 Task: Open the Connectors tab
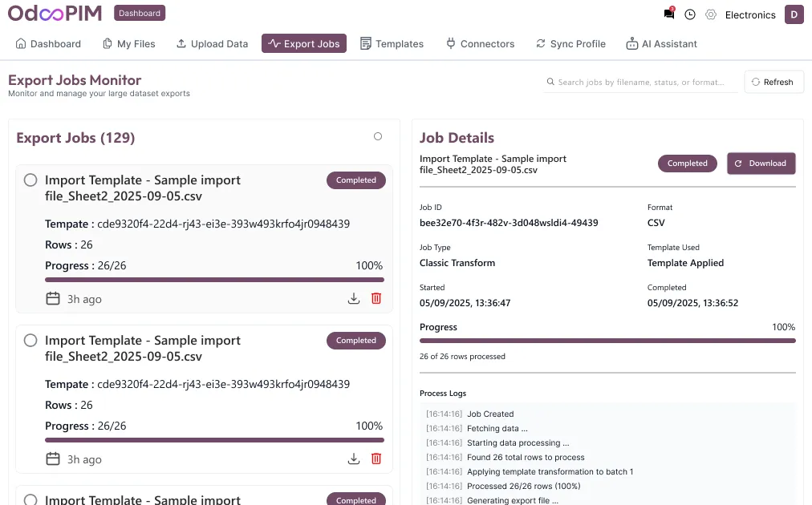click(x=480, y=43)
